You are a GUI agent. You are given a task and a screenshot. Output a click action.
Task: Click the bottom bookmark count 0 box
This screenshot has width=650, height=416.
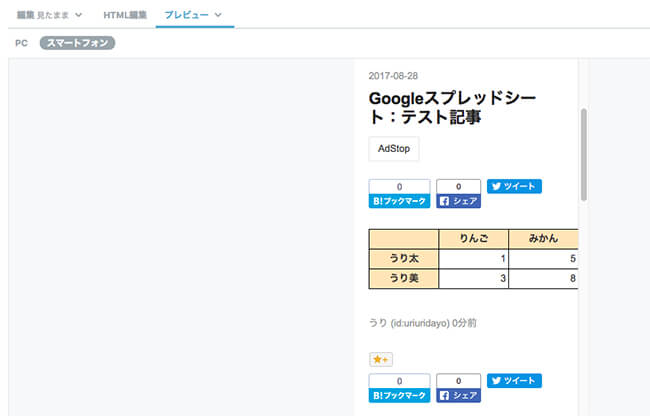click(399, 381)
